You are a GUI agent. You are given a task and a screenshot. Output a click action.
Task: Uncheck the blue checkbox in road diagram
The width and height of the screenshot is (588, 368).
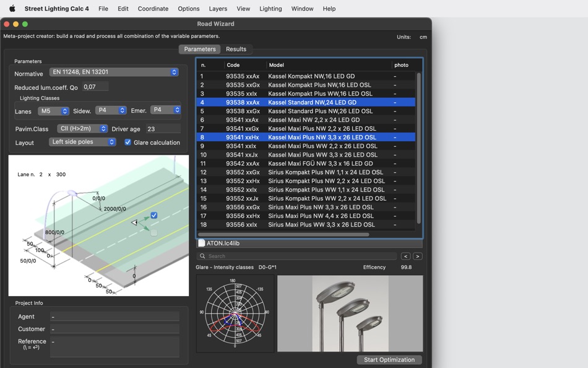[x=153, y=215]
